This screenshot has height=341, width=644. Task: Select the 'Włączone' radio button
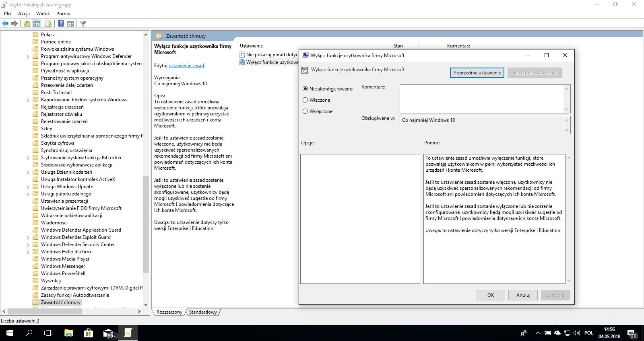305,100
